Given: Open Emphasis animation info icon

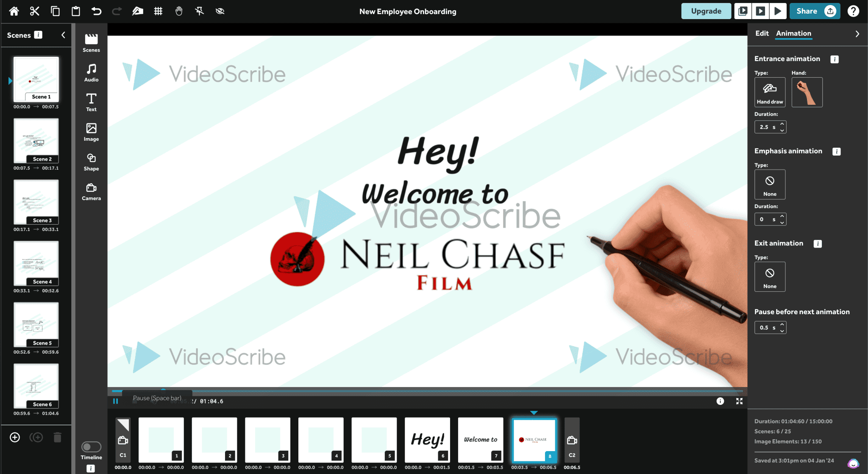Looking at the screenshot, I should [x=836, y=152].
